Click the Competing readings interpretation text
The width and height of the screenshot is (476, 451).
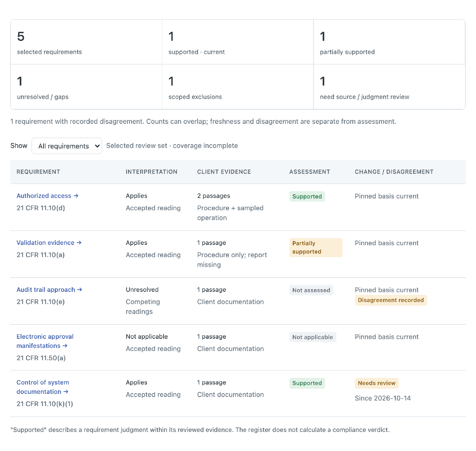coord(143,307)
